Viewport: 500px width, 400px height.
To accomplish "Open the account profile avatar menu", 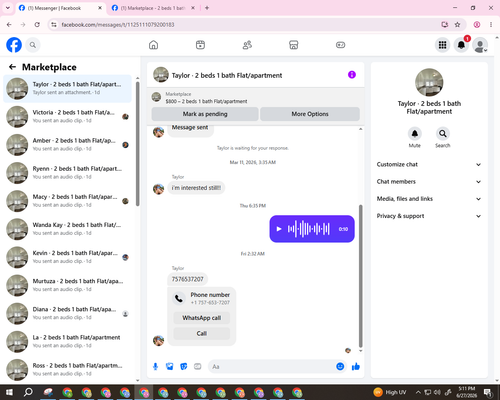I will click(x=480, y=45).
